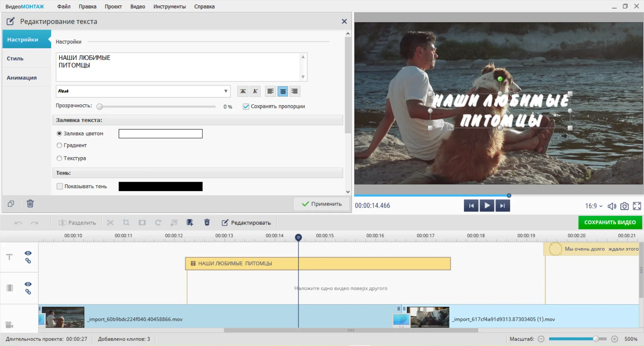Click the Масштаб zoom slider handle
Viewport: 644px width, 346px height.
596,339
